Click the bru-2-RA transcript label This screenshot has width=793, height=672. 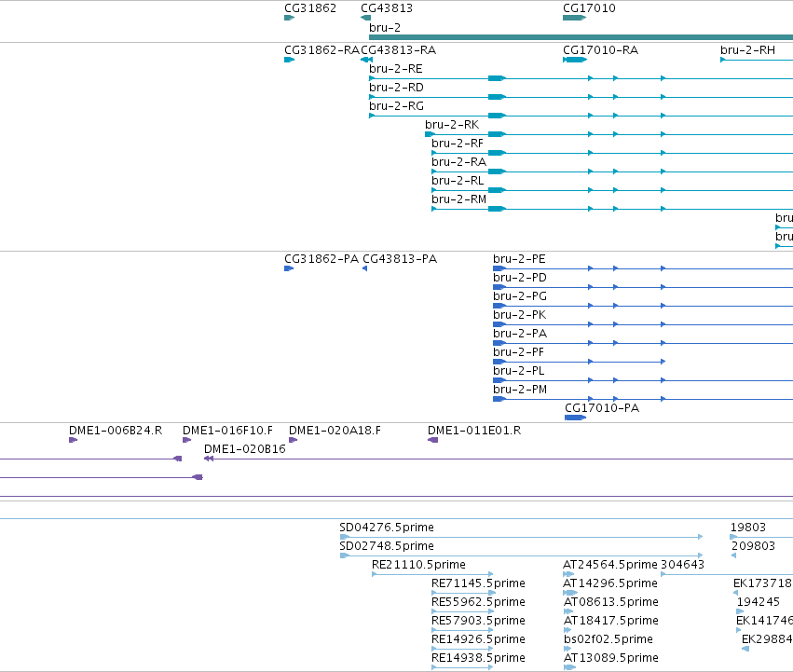(458, 162)
